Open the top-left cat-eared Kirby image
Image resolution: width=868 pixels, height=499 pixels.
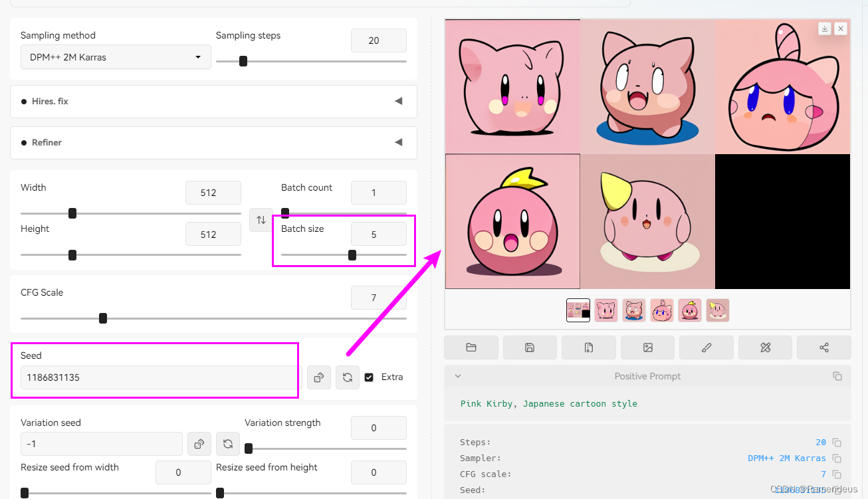click(512, 86)
